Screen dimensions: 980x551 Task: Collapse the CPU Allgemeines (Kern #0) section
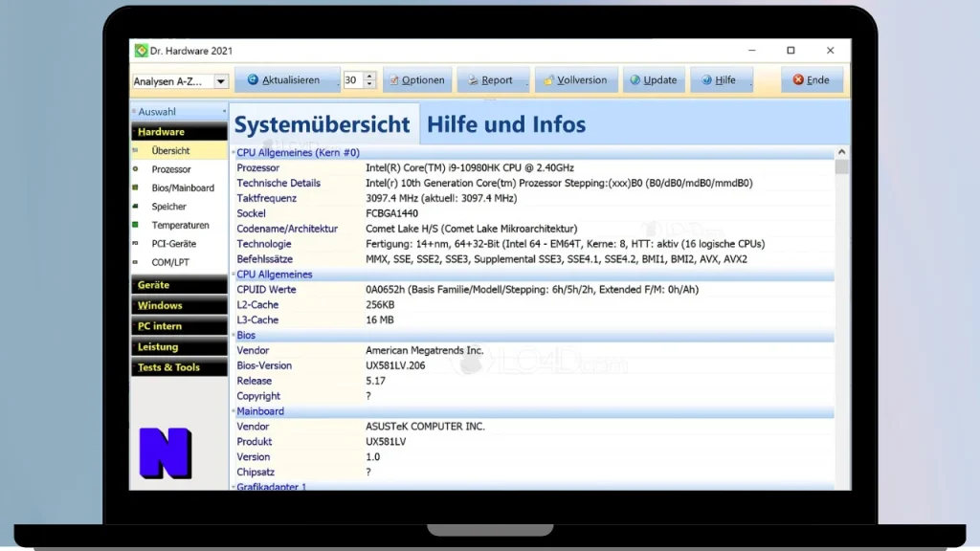[x=234, y=152]
